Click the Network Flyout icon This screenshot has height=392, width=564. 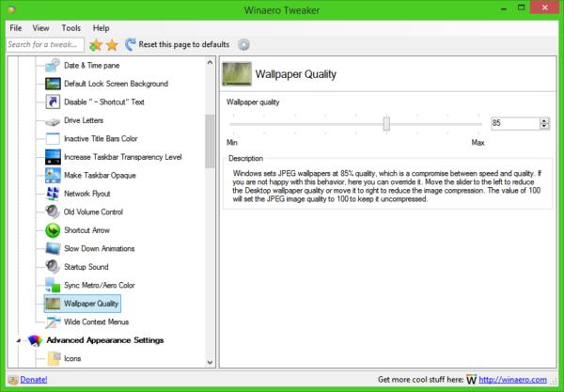click(53, 194)
